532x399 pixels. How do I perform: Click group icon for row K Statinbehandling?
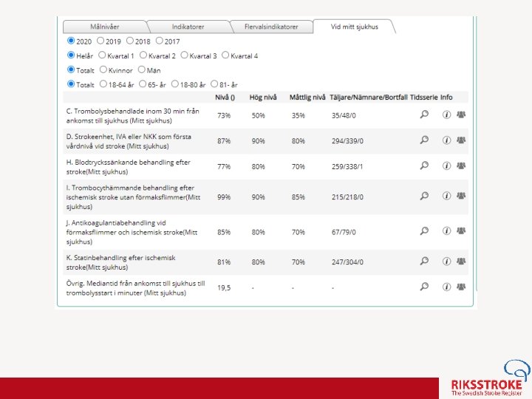click(461, 262)
